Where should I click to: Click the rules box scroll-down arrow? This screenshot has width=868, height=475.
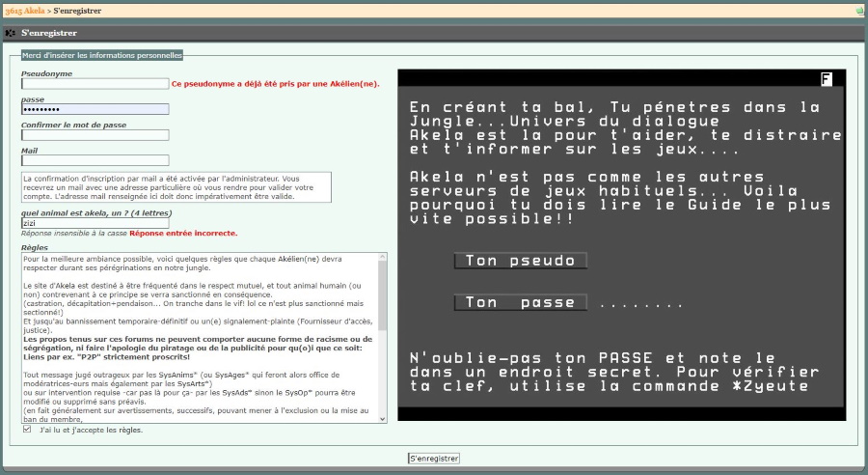[x=382, y=418]
